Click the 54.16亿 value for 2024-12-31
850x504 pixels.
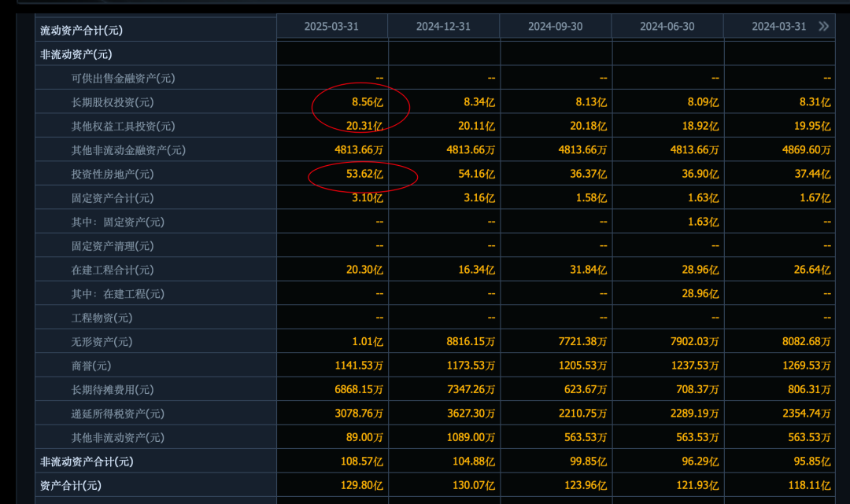(476, 174)
